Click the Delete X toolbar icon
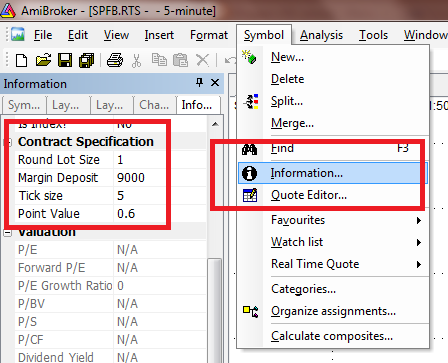The image size is (448, 363). click(202, 60)
